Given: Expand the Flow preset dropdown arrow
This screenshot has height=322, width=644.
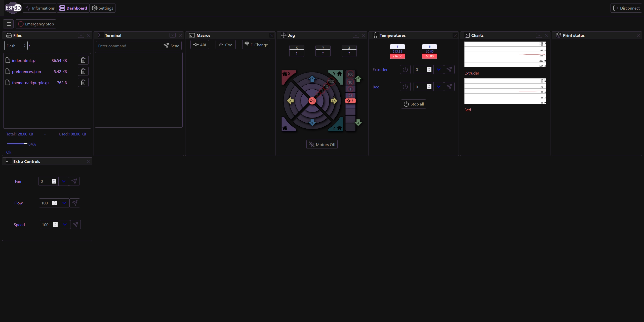Looking at the screenshot, I should point(64,203).
